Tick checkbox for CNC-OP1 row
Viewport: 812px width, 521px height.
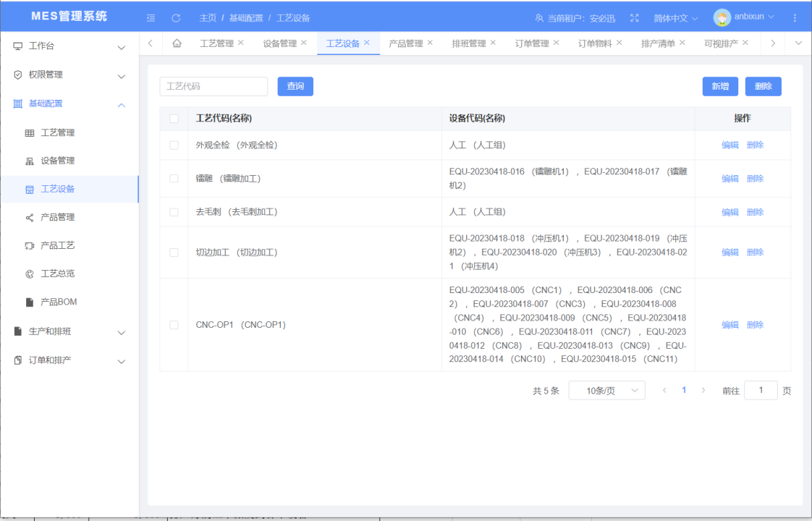click(x=174, y=325)
